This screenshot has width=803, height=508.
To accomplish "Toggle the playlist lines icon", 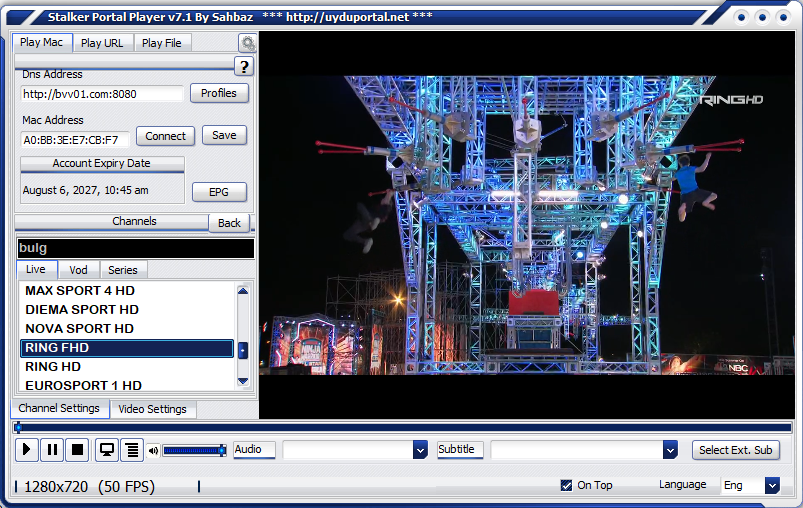I will [x=132, y=450].
